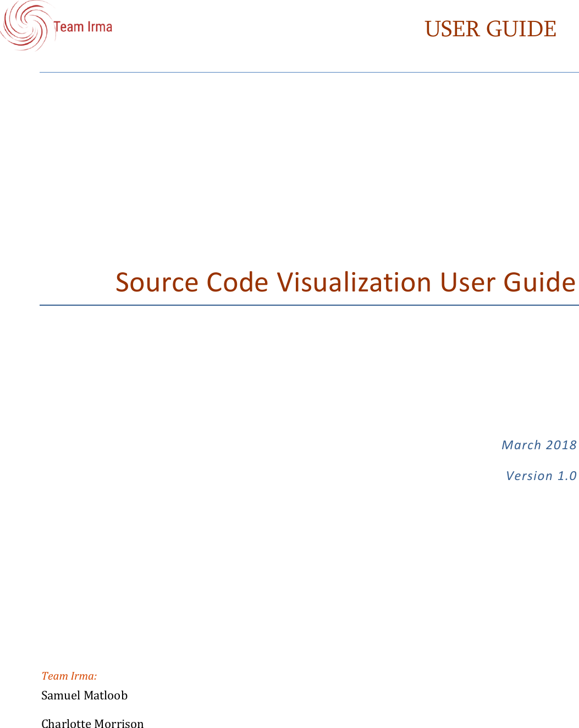The height and width of the screenshot is (728, 579).
Task: Click the word Visualization in the title
Action: [355, 282]
